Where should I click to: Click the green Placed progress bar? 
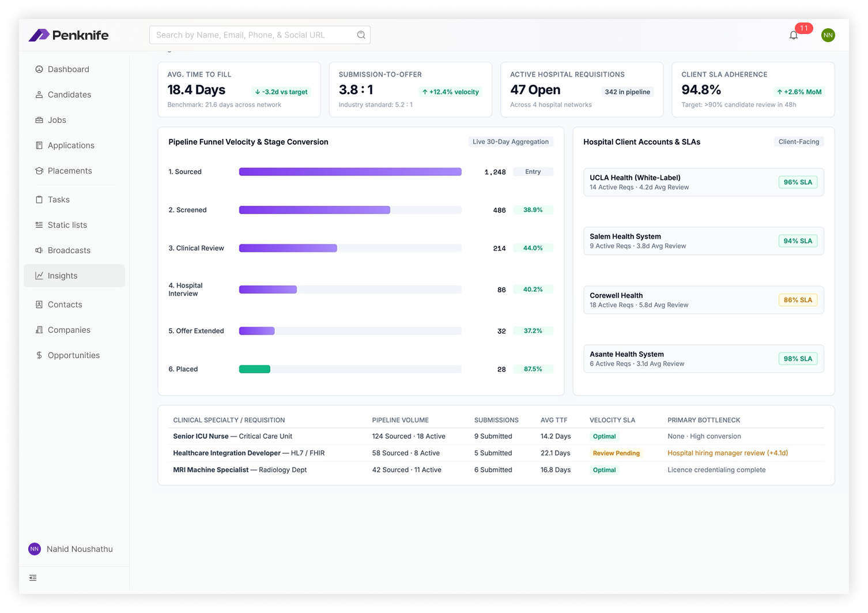point(255,369)
